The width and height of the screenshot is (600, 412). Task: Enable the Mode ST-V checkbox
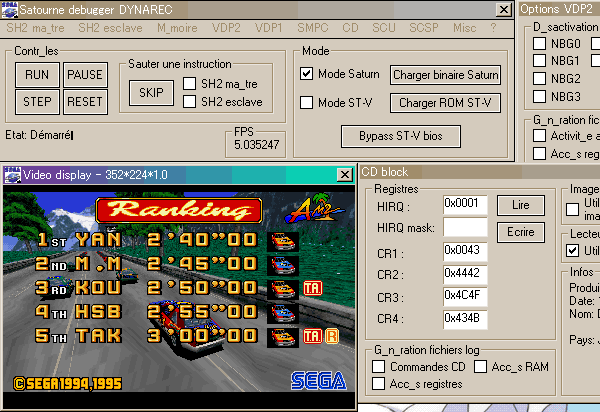(307, 103)
